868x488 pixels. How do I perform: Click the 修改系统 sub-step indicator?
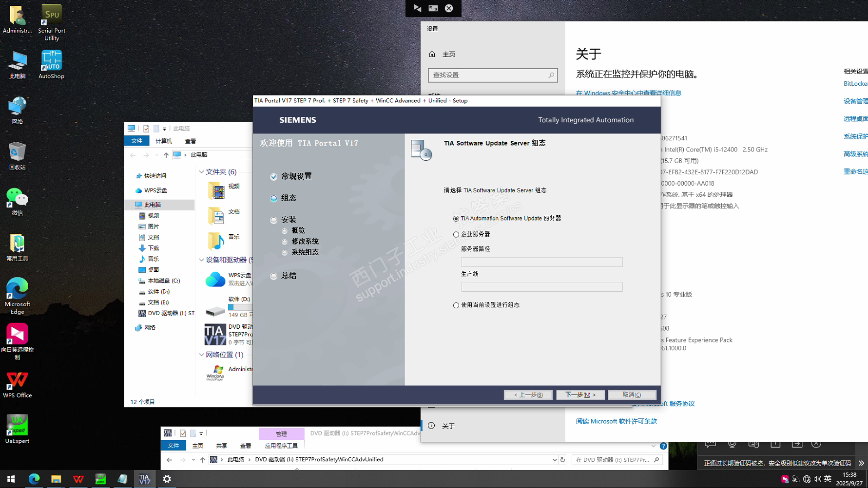pos(285,242)
